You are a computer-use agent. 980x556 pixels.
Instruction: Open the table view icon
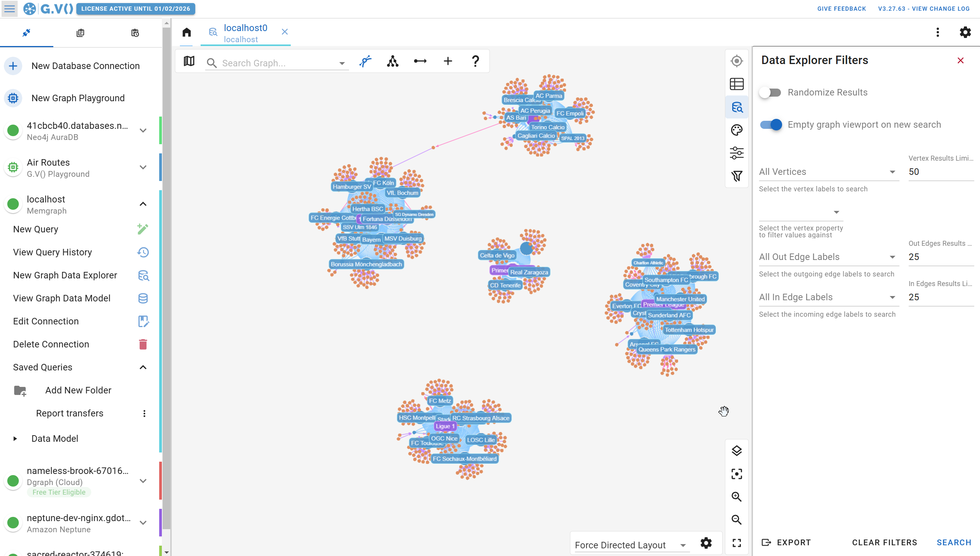(x=736, y=84)
